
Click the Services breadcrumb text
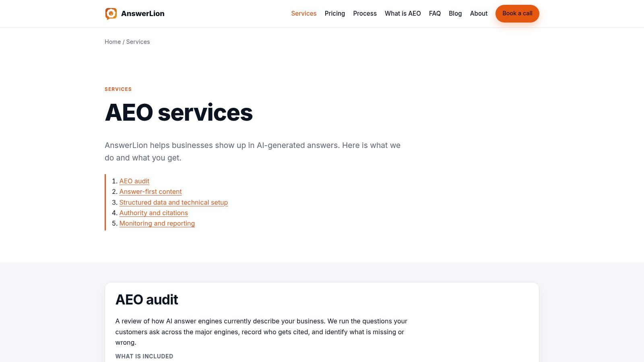point(138,42)
